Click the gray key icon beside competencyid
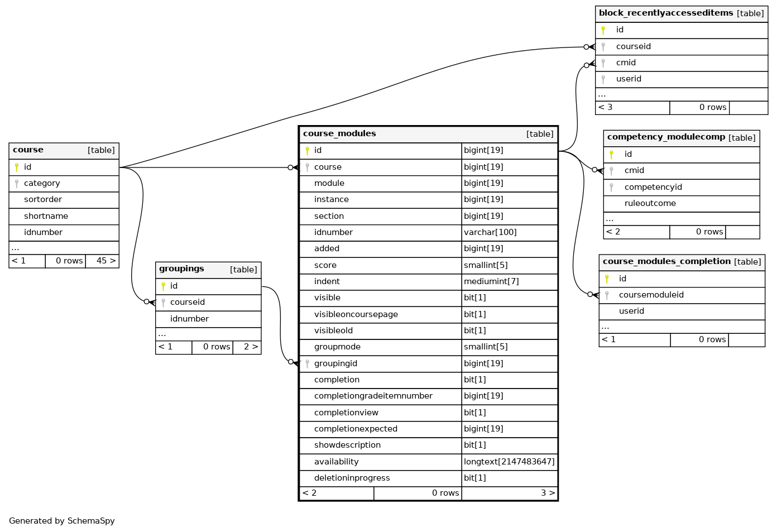777x532 pixels. tap(611, 187)
